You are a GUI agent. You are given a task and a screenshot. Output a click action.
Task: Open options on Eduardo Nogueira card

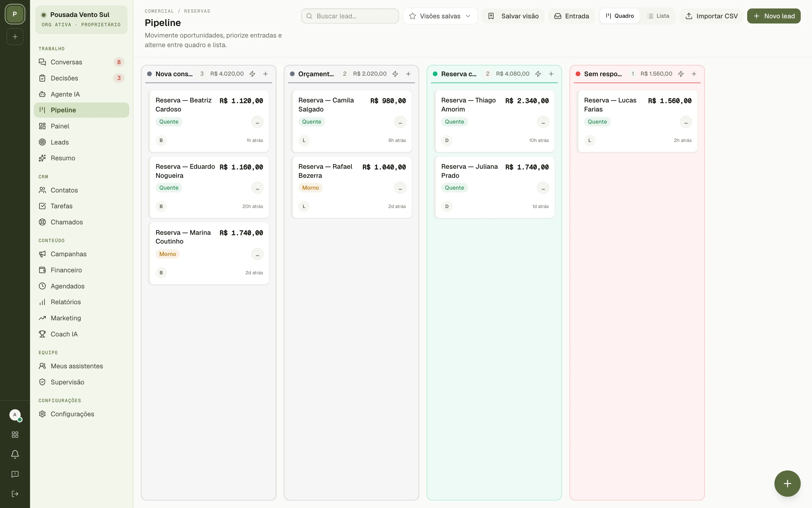pyautogui.click(x=257, y=188)
